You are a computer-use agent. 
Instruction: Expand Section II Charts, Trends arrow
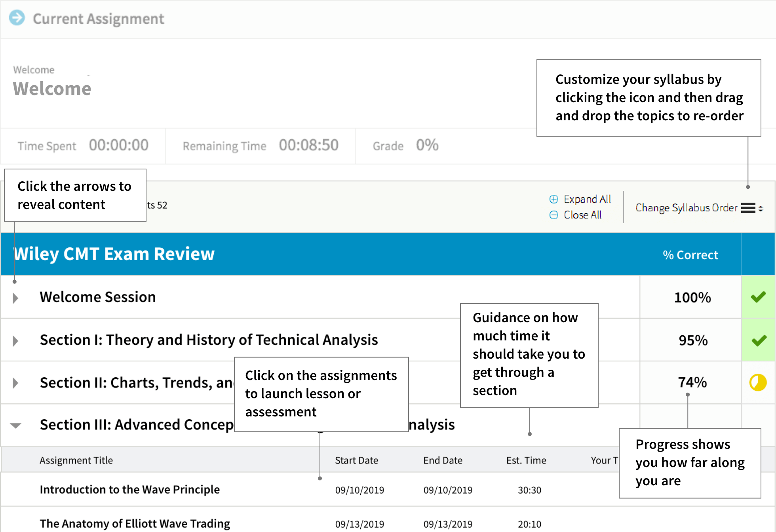pyautogui.click(x=15, y=383)
